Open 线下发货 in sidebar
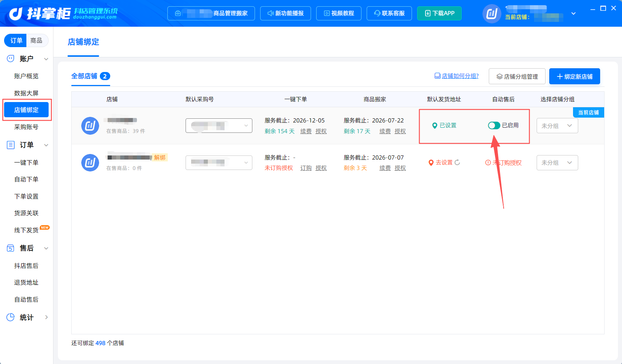The image size is (622, 364). click(x=26, y=230)
